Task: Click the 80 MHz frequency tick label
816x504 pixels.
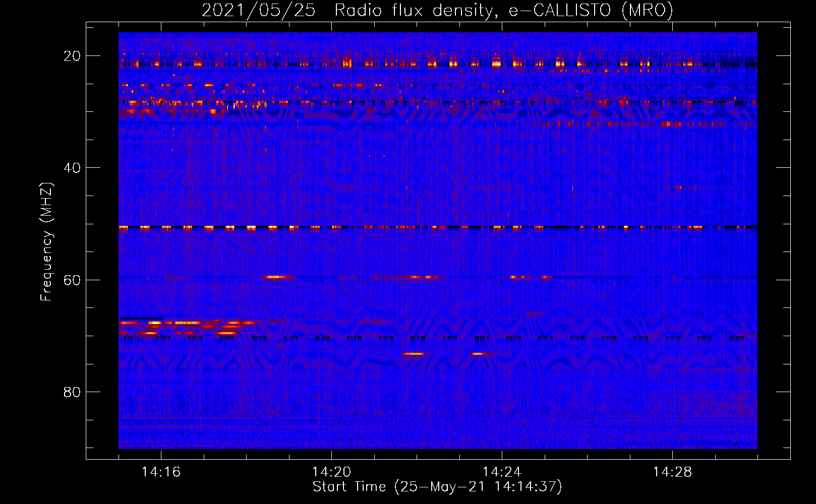Action: pos(72,392)
